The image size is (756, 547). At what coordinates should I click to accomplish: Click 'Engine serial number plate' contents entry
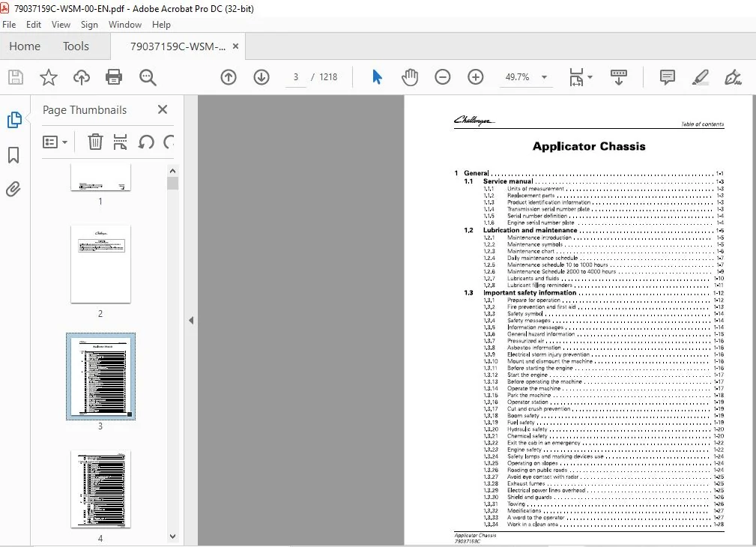click(540, 223)
